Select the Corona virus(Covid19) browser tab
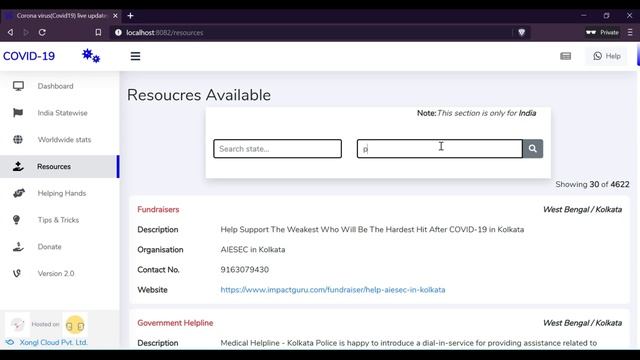This screenshot has height=360, width=640. (60, 16)
